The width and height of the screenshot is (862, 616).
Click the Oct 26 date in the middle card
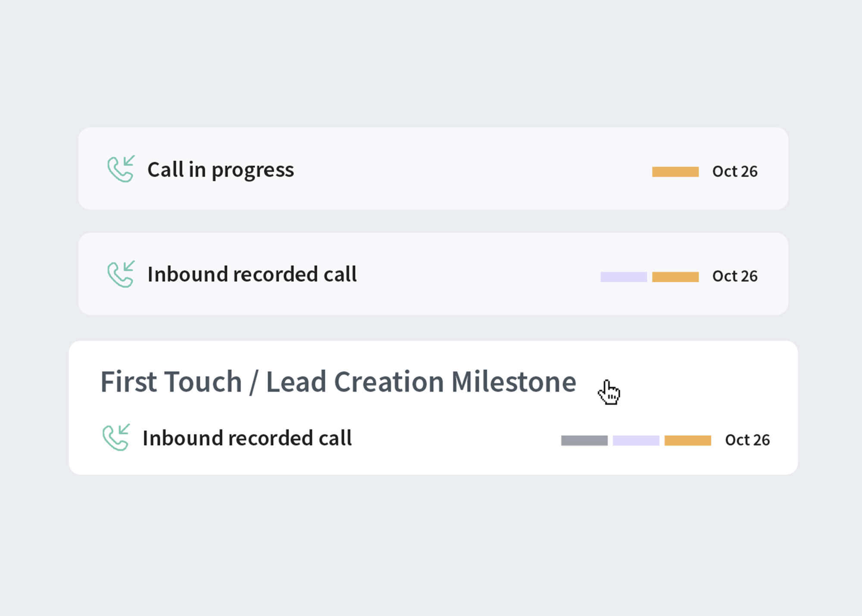point(734,276)
